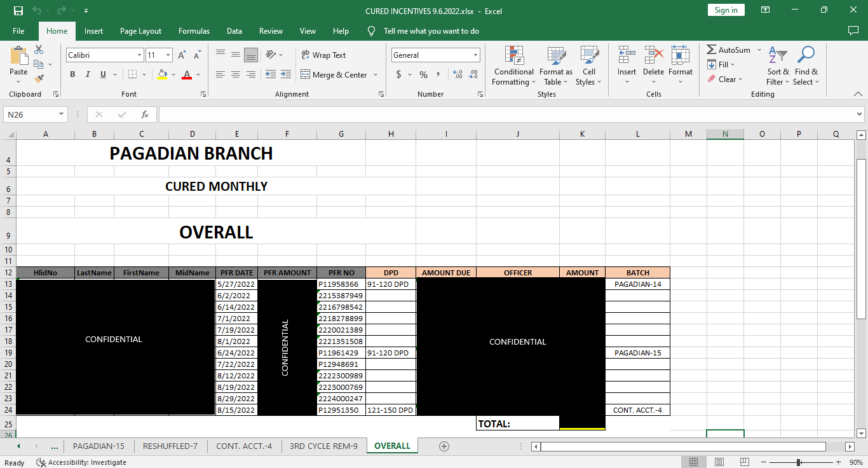The height and width of the screenshot is (468, 868).
Task: Align text right
Action: 251,74
